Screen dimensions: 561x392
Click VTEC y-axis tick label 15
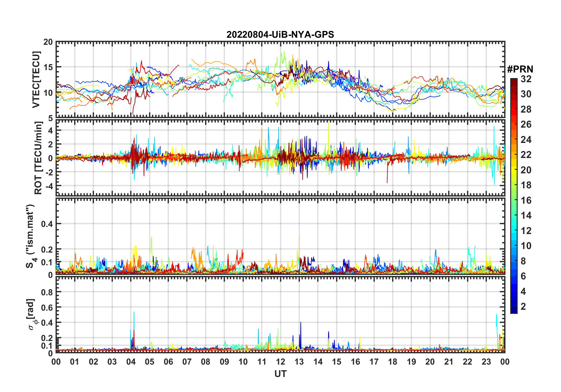coord(48,67)
